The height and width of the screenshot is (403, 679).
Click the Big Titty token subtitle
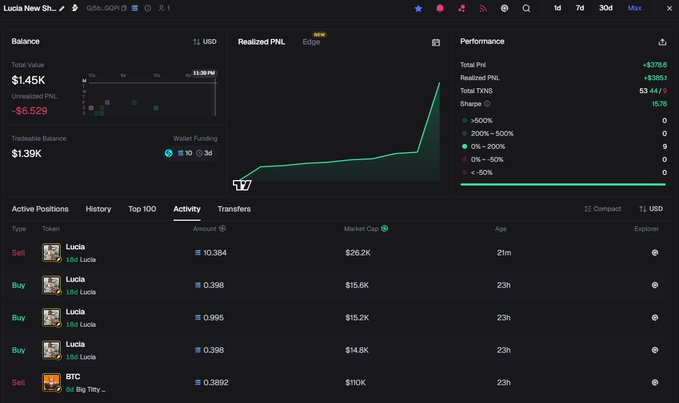coord(91,390)
